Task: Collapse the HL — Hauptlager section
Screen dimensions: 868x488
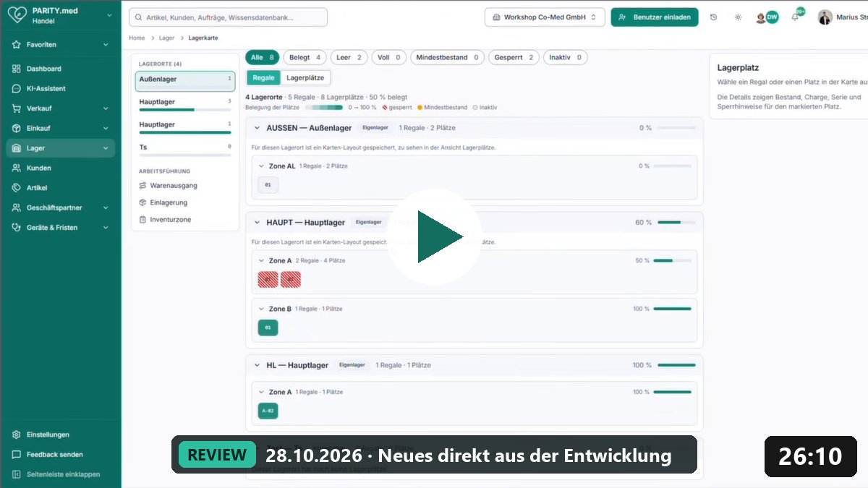Action: pos(257,366)
